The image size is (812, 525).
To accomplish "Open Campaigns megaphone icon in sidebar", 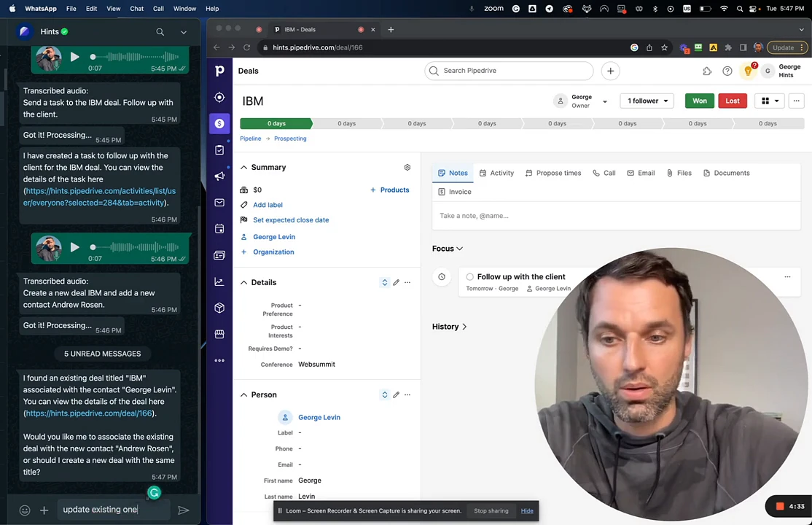I will coord(219,176).
